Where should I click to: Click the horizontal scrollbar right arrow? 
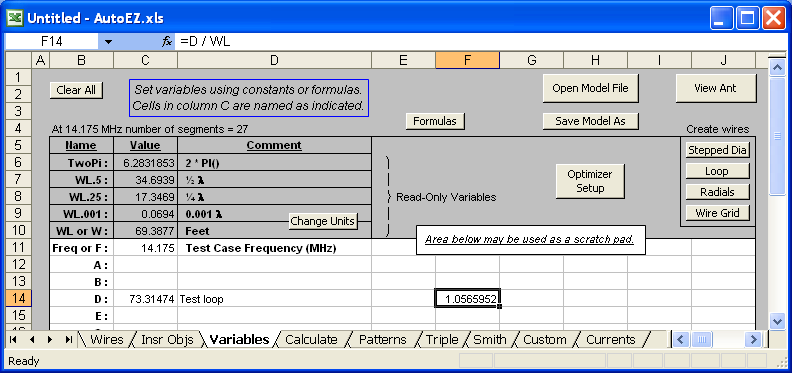point(753,339)
